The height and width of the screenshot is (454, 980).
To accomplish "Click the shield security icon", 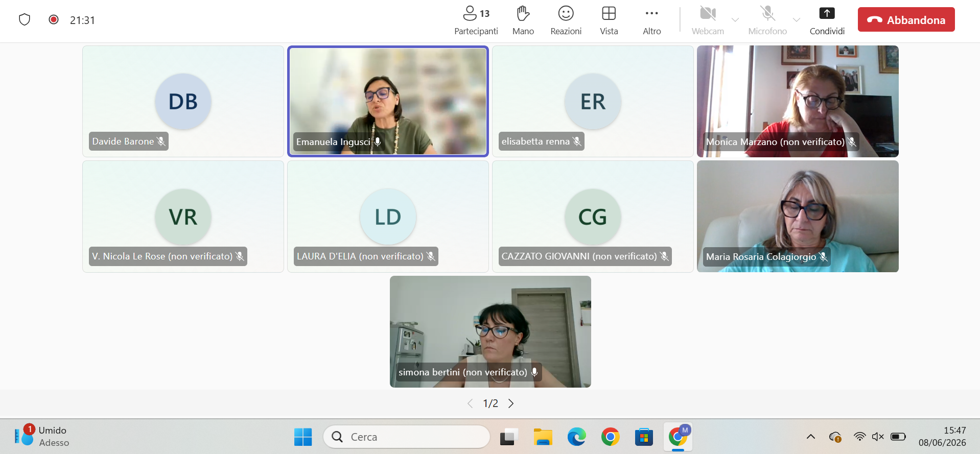I will coord(25,20).
